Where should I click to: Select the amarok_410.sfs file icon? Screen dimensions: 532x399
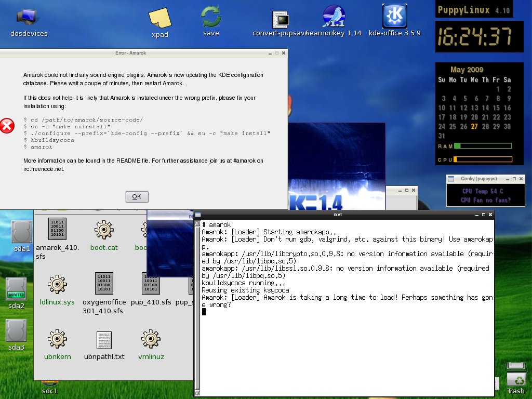(57, 229)
